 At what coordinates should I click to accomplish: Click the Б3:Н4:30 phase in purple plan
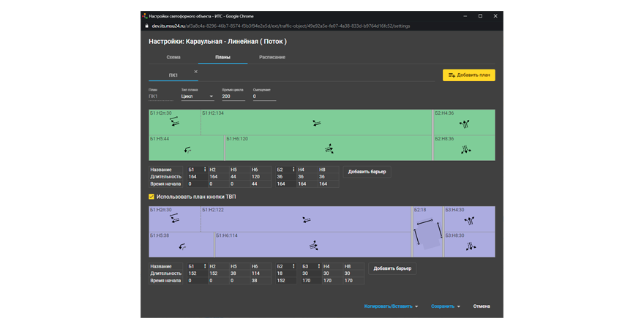(471, 219)
